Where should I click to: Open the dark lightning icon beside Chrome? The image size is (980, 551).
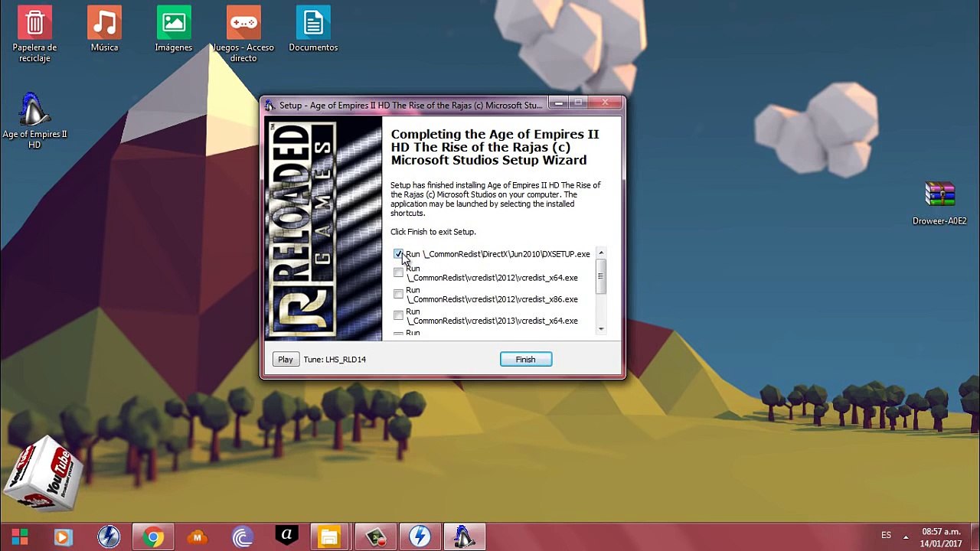tap(109, 537)
